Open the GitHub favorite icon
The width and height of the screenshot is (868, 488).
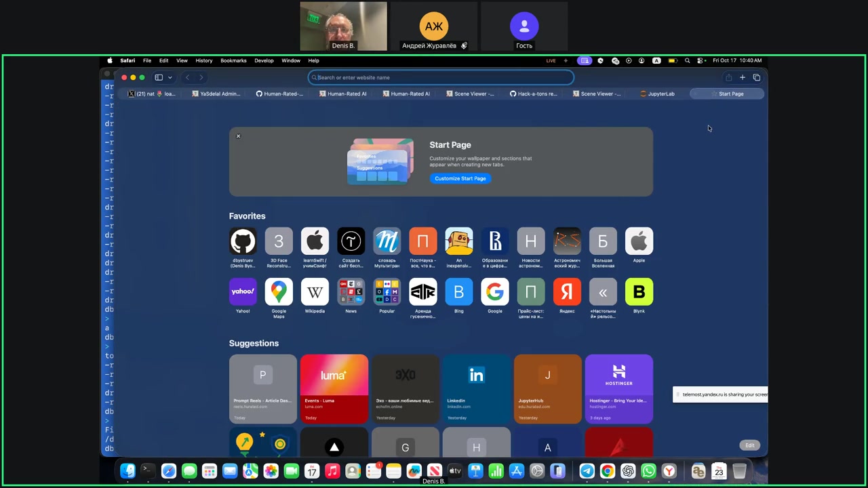tap(243, 241)
